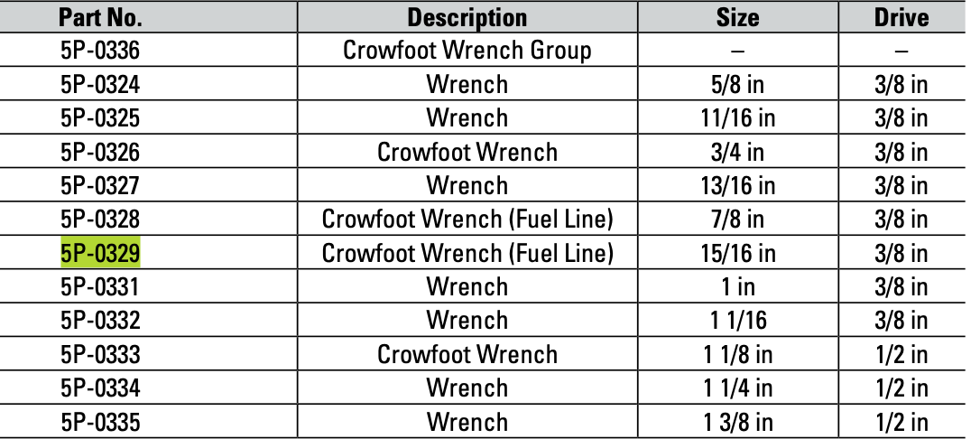
Task: Click the Crowfoot Wrench Group description
Action: 467,51
